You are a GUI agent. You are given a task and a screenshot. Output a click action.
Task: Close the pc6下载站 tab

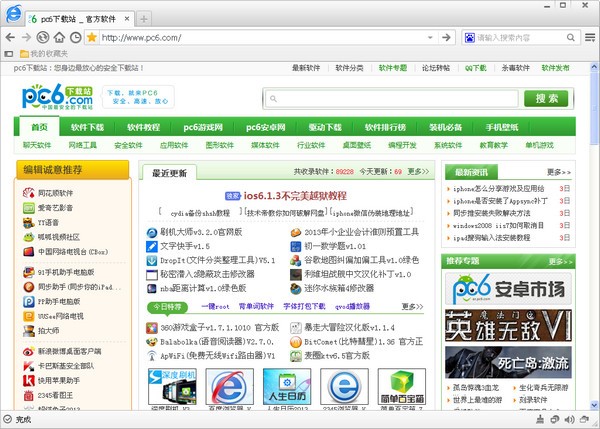pos(127,19)
